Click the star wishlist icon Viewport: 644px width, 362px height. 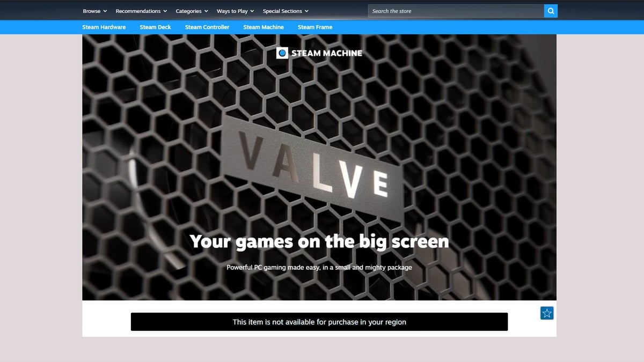tap(547, 313)
